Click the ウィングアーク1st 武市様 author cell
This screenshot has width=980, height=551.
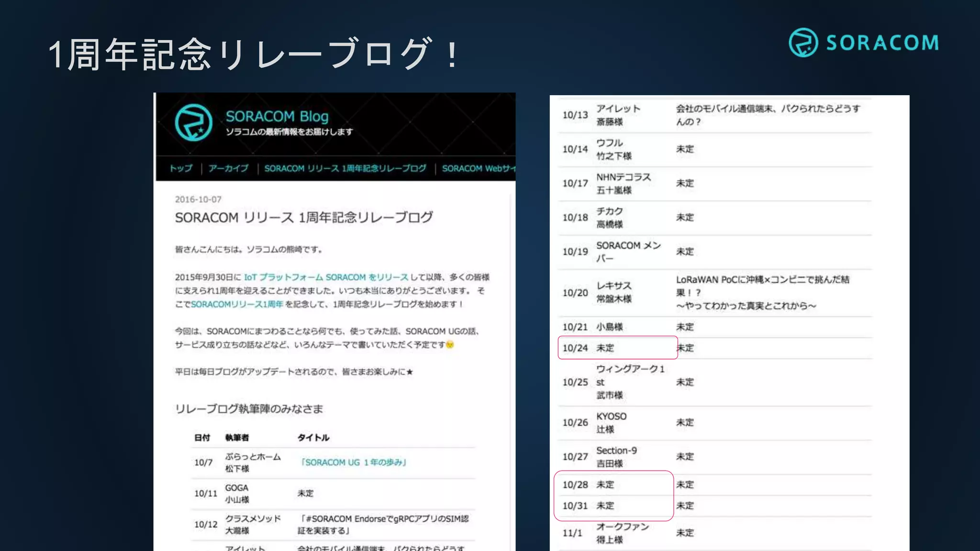tap(631, 382)
